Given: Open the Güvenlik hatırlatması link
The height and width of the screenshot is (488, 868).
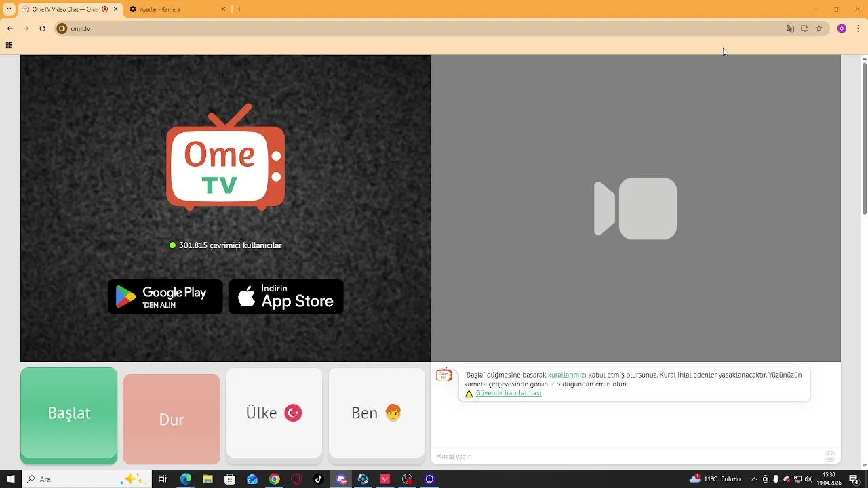Looking at the screenshot, I should point(509,393).
